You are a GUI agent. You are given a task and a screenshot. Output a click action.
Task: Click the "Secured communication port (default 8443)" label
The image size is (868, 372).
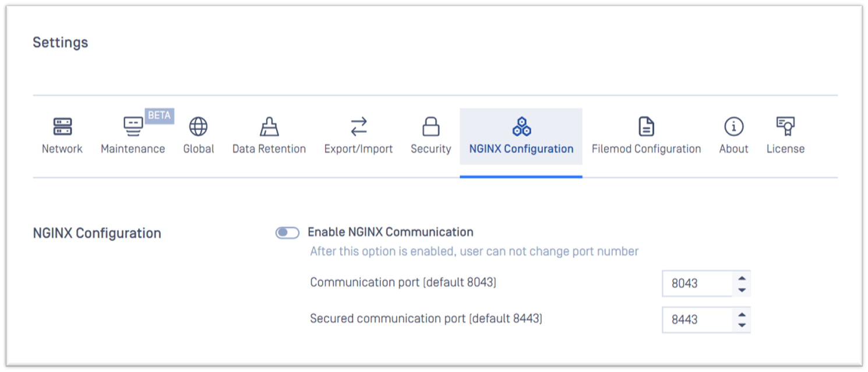(x=426, y=318)
